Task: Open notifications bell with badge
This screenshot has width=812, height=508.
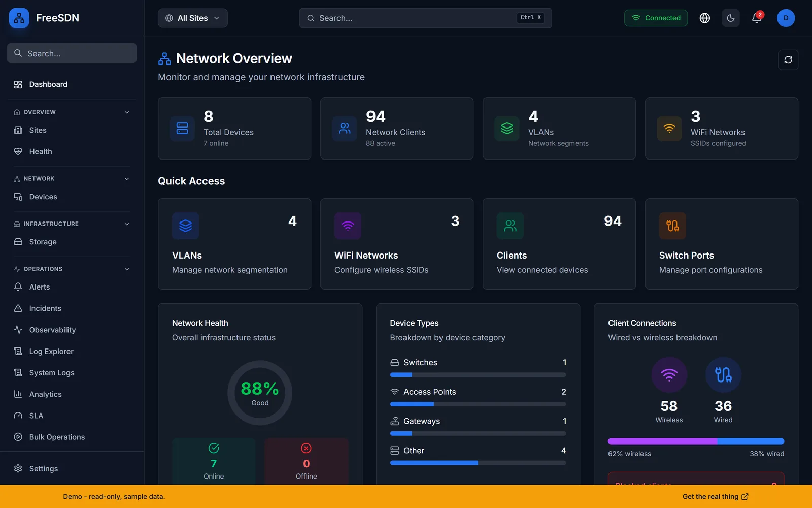Action: coord(757,18)
